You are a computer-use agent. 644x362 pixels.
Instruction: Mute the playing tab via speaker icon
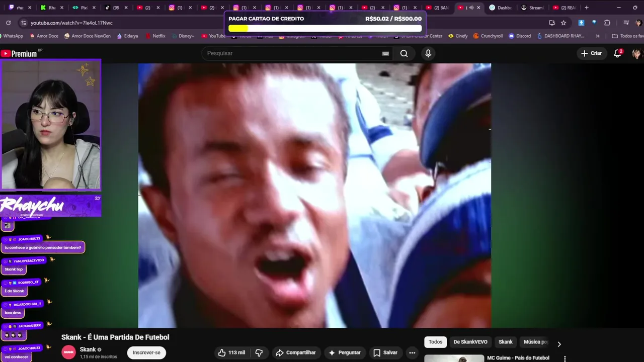coord(471,8)
